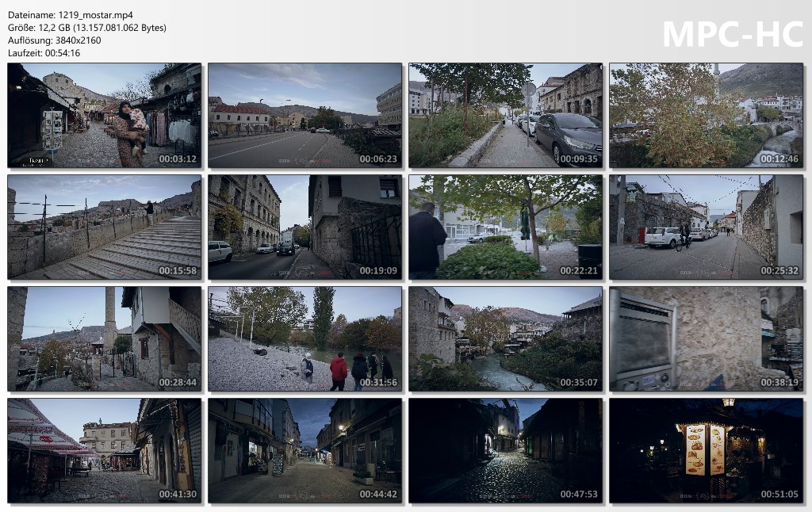Open the thumbnail stamped 00:06:23
Image resolution: width=812 pixels, height=512 pixels.
tap(305, 116)
